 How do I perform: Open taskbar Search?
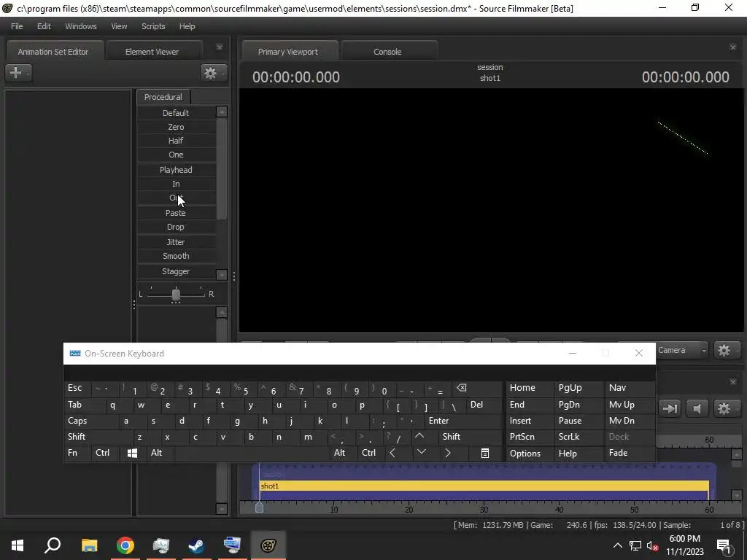click(53, 545)
